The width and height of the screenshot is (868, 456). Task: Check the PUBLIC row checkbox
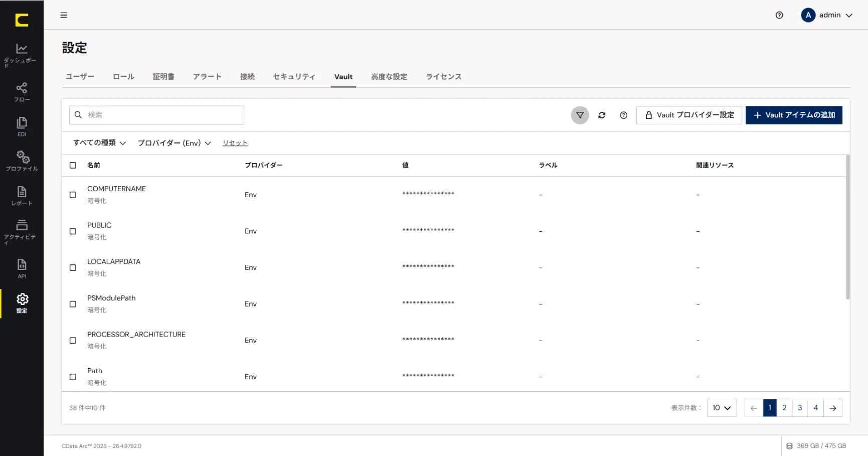tap(73, 231)
